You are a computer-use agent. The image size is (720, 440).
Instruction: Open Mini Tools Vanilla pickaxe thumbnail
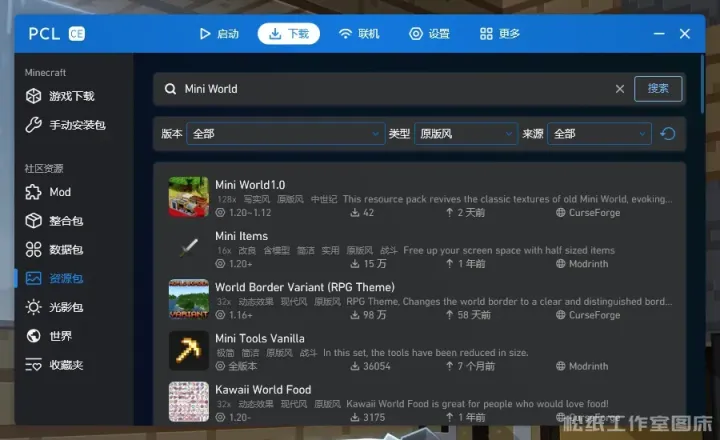point(189,350)
